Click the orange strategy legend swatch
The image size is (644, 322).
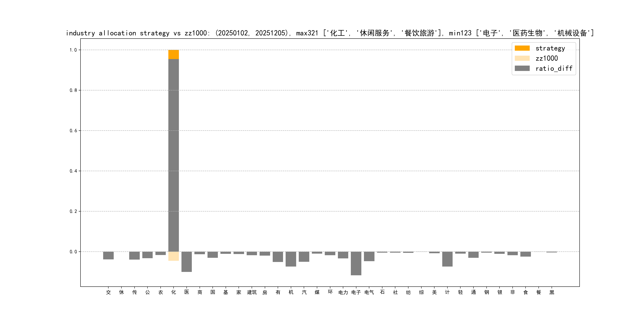click(522, 48)
